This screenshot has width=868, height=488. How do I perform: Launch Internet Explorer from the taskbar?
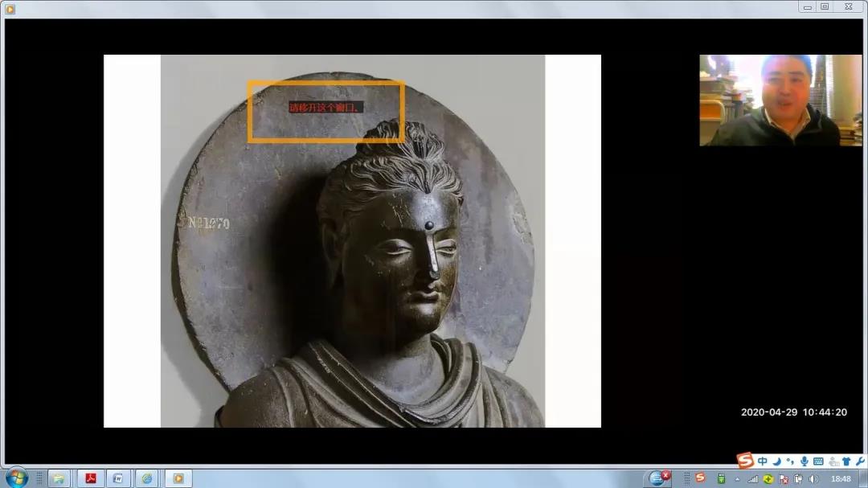coord(146,478)
